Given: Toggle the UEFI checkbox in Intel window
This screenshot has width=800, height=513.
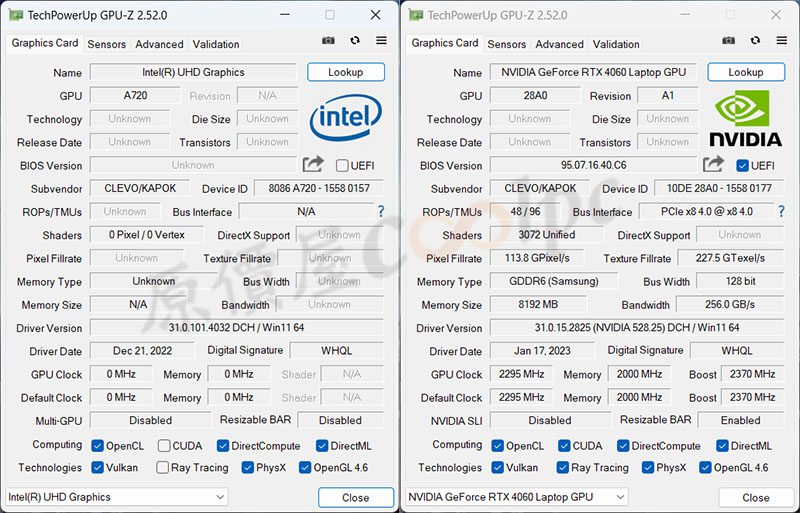Looking at the screenshot, I should click(x=342, y=166).
